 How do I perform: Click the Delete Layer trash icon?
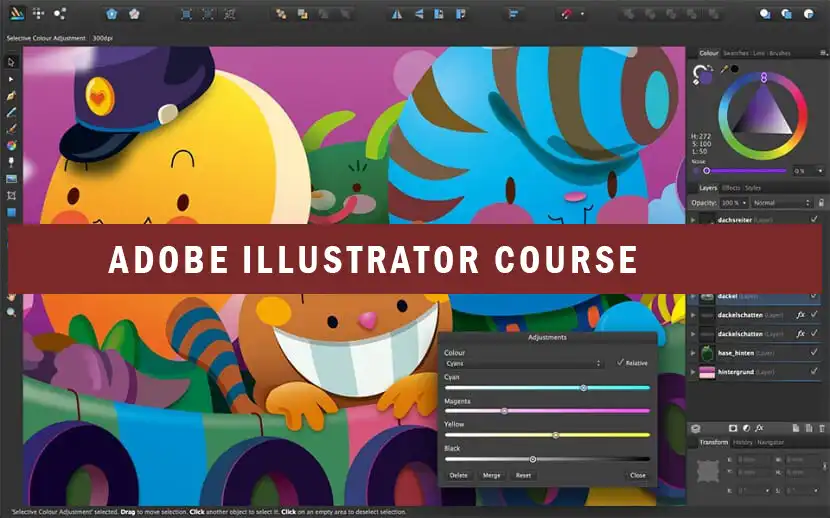822,428
